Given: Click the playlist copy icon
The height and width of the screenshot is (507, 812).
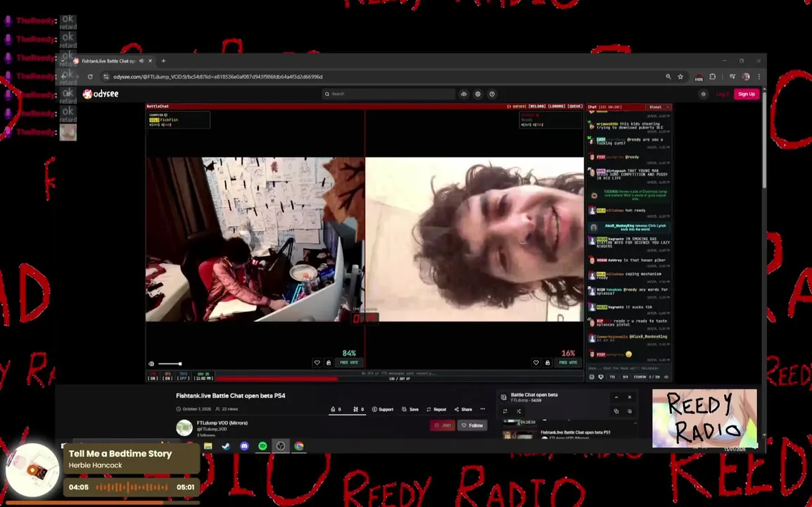Looking at the screenshot, I should click(x=616, y=411).
